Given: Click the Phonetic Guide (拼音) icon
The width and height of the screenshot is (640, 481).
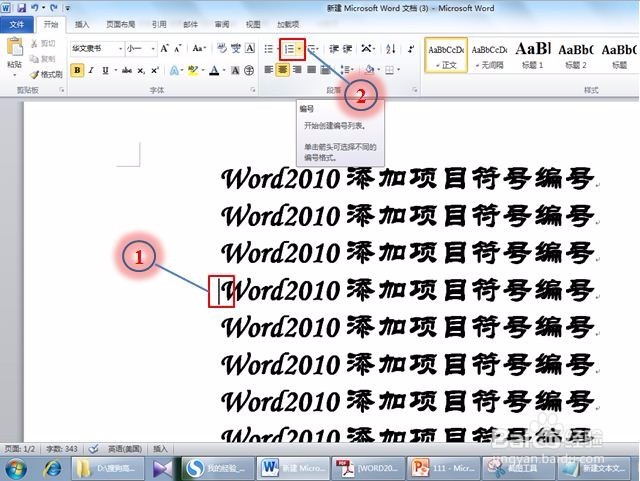Looking at the screenshot, I should (x=236, y=49).
